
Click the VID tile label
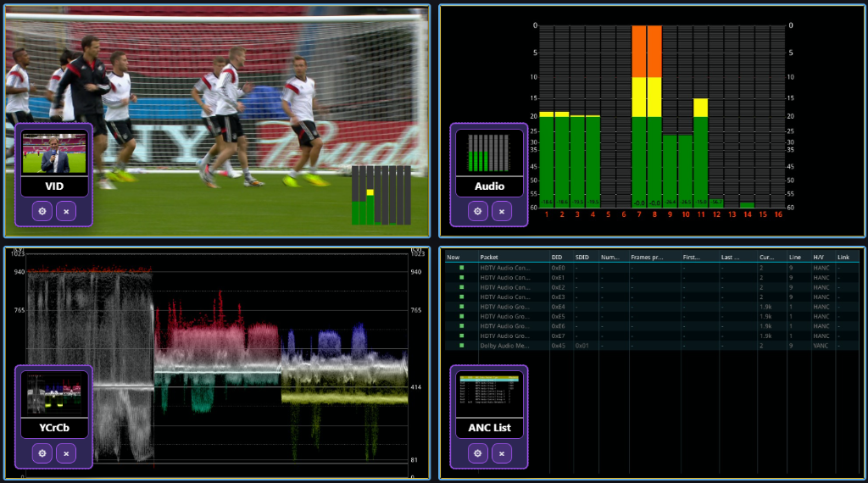pos(54,186)
